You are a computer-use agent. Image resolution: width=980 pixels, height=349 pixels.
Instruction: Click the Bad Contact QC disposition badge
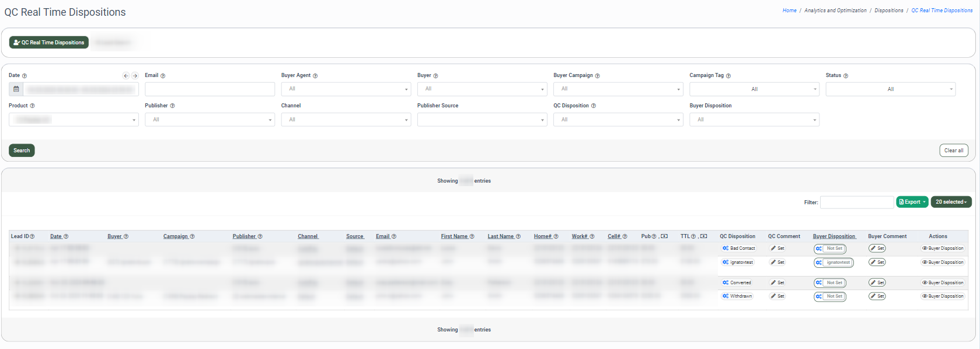(x=739, y=249)
